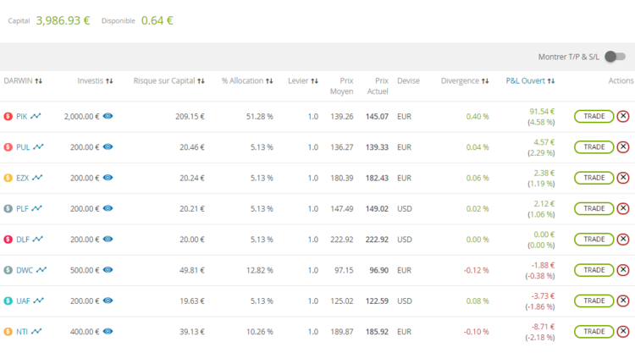Screen dimensions: 635x364
Task: Close the UAF position with X icon
Action: point(623,301)
